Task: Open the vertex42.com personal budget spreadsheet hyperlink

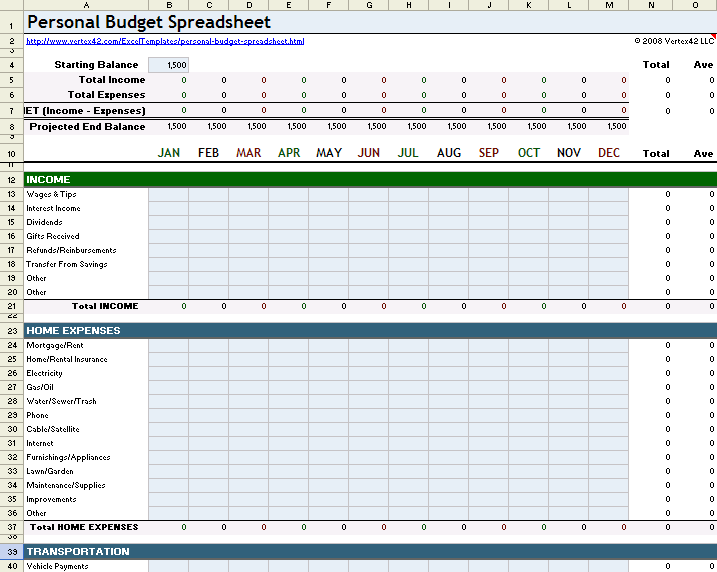Action: 164,42
